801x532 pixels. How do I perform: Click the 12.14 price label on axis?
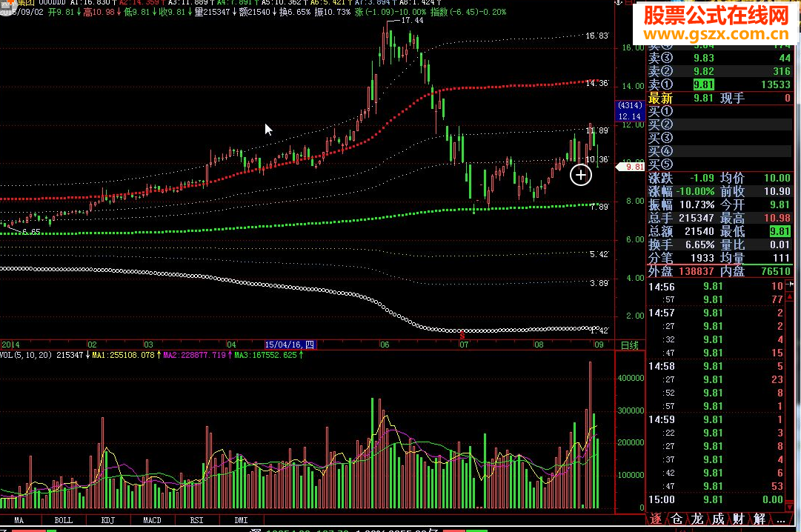coord(629,116)
